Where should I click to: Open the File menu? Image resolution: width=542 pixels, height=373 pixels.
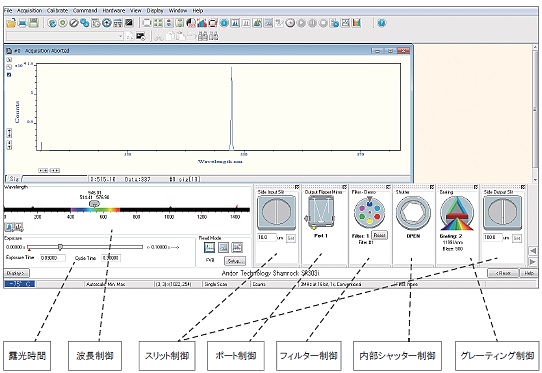tap(8, 11)
